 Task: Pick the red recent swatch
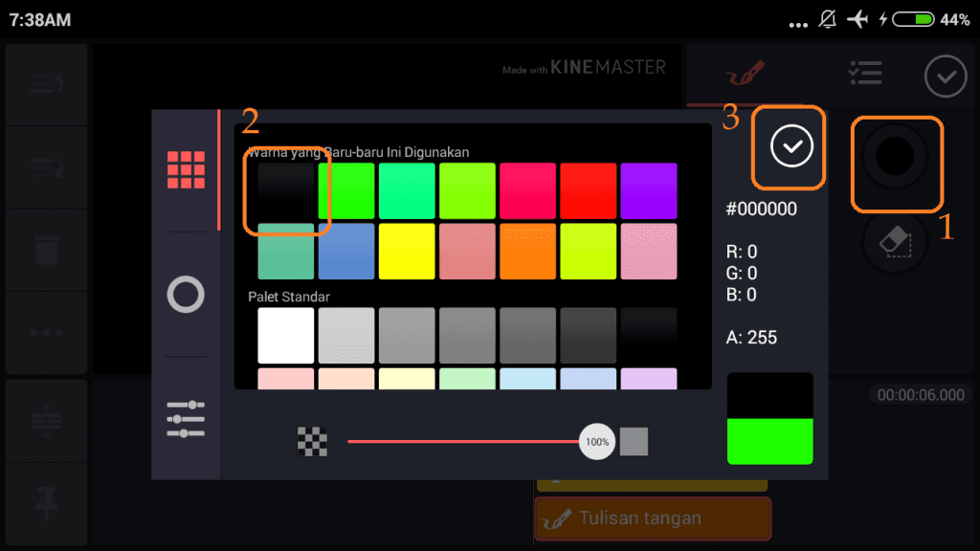pyautogui.click(x=589, y=190)
